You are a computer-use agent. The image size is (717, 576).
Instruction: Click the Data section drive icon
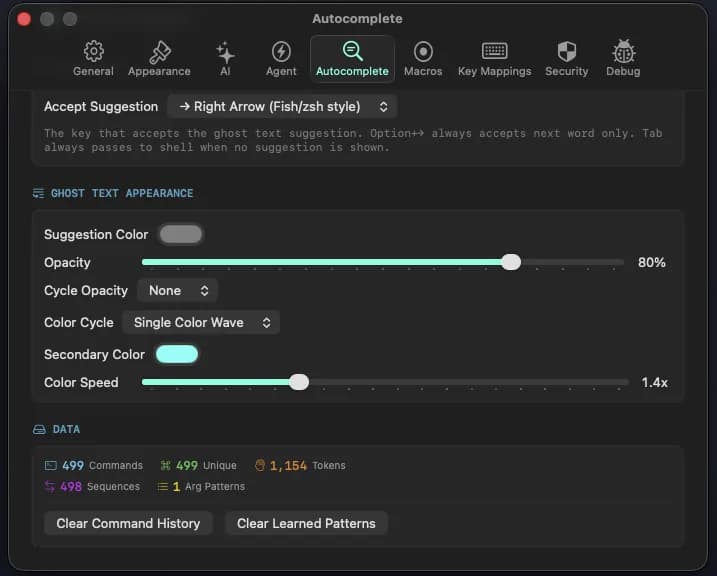point(39,429)
